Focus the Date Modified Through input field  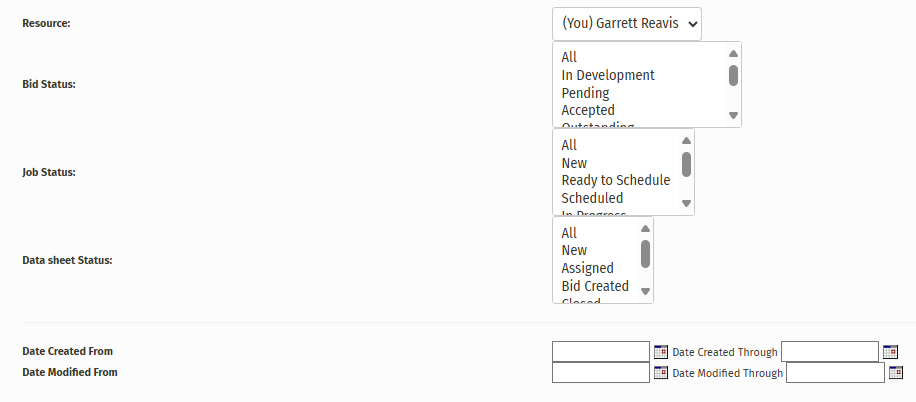coord(835,373)
